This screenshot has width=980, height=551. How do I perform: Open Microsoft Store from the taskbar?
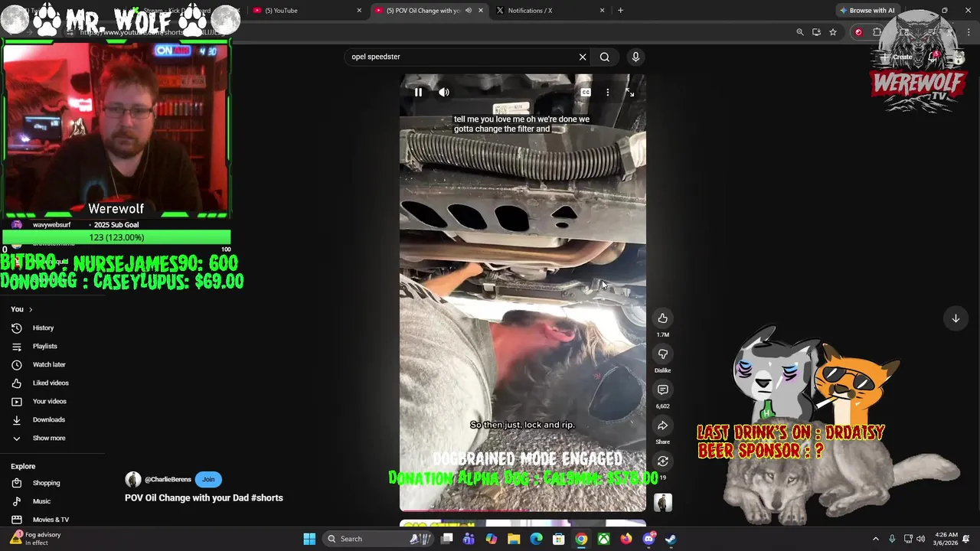pyautogui.click(x=559, y=539)
